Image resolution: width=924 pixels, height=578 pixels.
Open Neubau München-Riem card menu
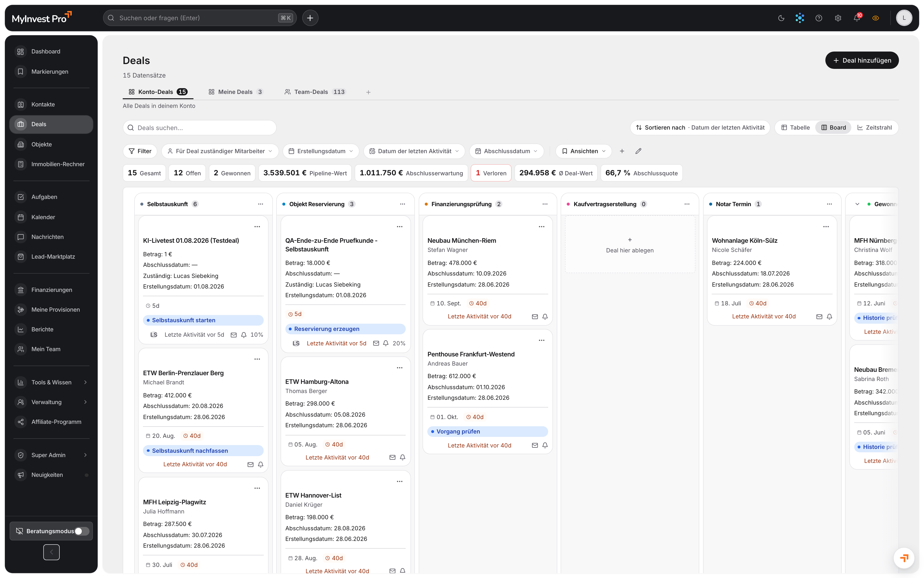click(541, 227)
